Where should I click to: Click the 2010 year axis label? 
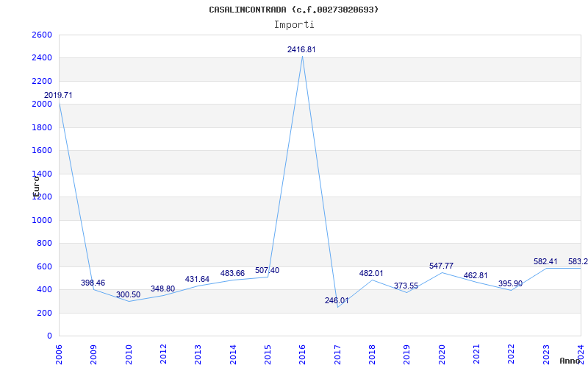click(128, 354)
